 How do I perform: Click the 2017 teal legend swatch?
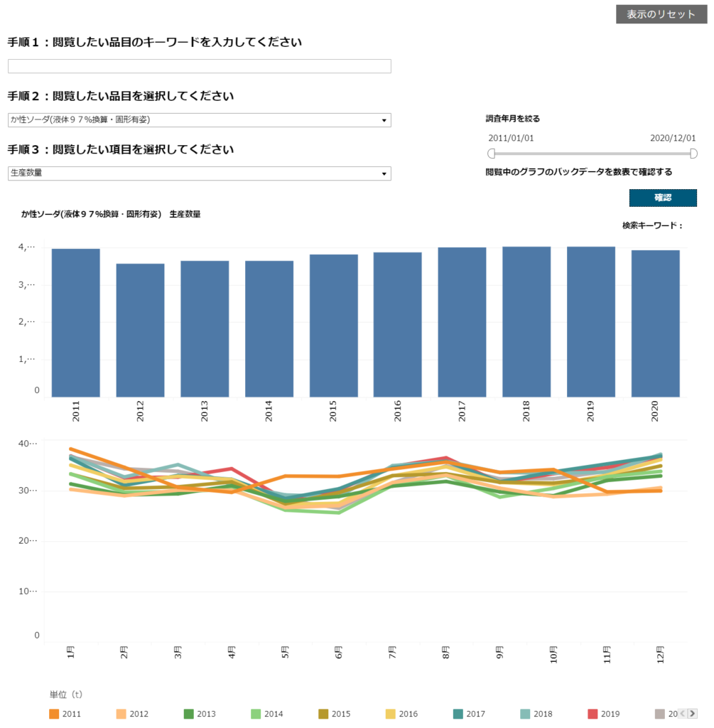(x=458, y=714)
